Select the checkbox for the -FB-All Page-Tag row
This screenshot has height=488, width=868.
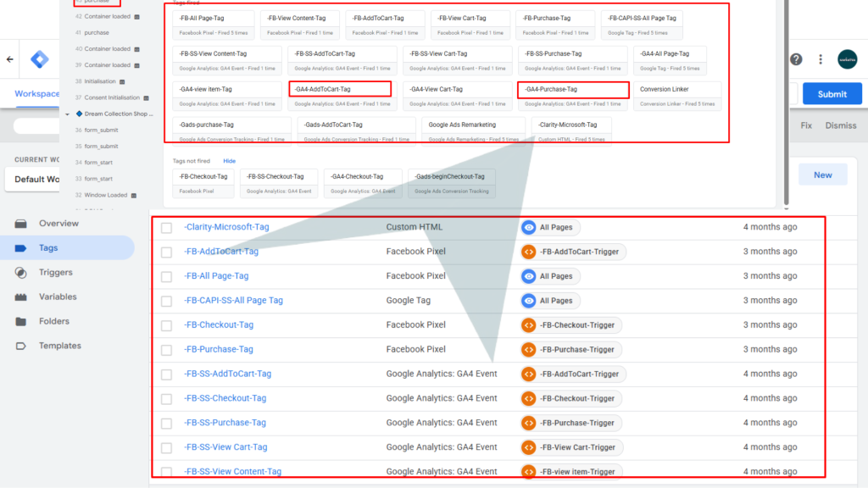tap(167, 276)
